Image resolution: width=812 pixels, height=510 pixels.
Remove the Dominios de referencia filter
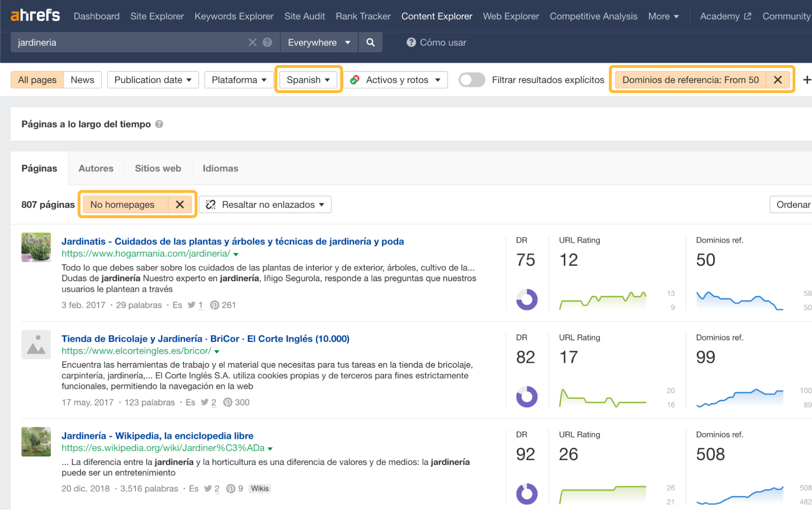point(777,80)
